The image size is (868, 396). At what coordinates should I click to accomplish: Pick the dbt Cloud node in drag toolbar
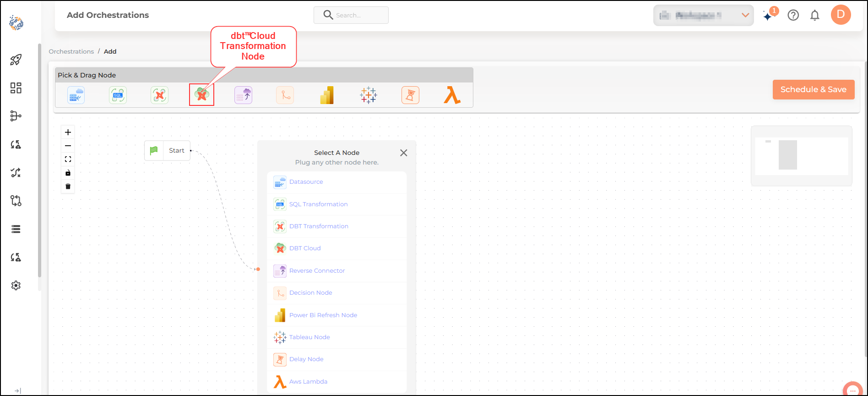pyautogui.click(x=201, y=95)
